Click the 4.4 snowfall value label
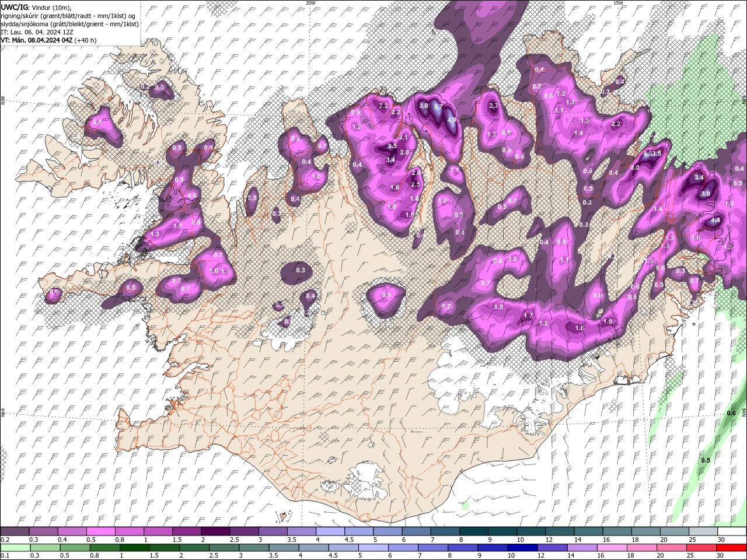Screen dimensions: 747x560 (715, 221)
